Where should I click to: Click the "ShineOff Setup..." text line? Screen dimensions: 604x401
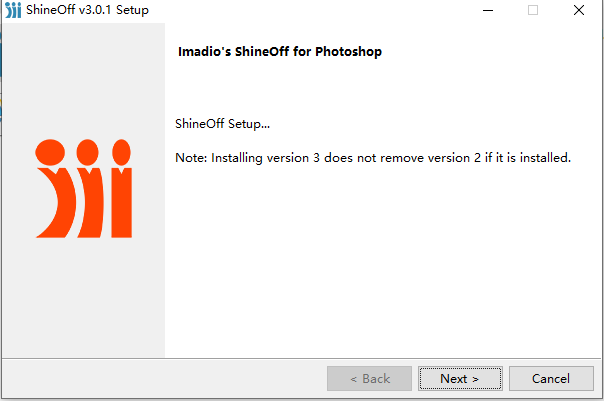point(223,124)
